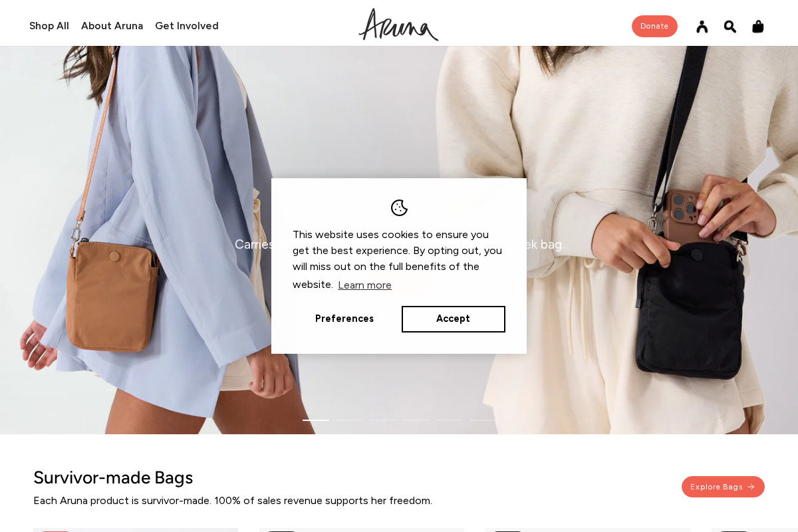Click the arrow in Explore Bags button
The height and width of the screenshot is (532, 798).
tap(751, 487)
